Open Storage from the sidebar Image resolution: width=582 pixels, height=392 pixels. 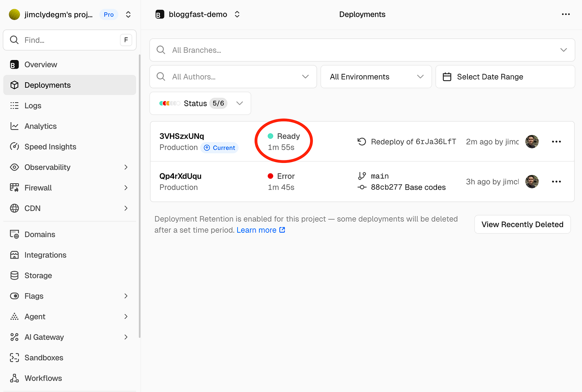tap(69, 276)
